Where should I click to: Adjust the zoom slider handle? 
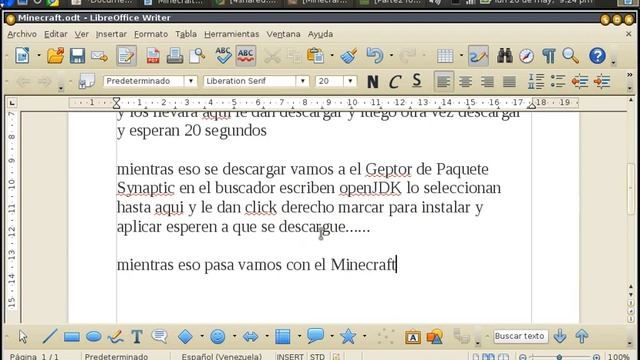[x=560, y=357]
